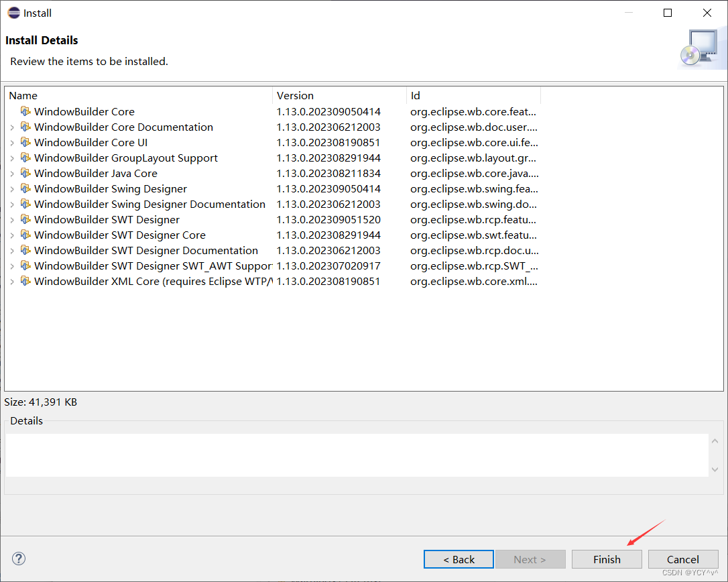Expand the WindowBuilder Java Core node
The image size is (728, 582).
click(12, 174)
